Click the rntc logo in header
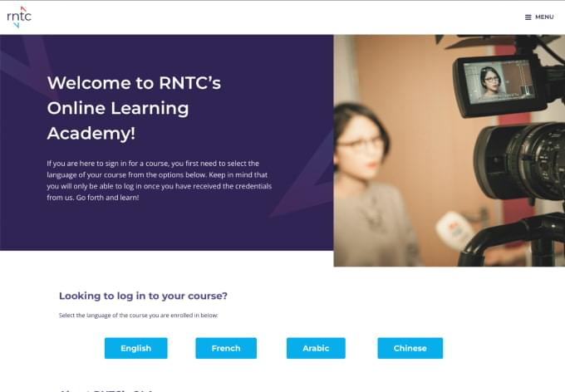This screenshot has width=565, height=392. pos(19,17)
